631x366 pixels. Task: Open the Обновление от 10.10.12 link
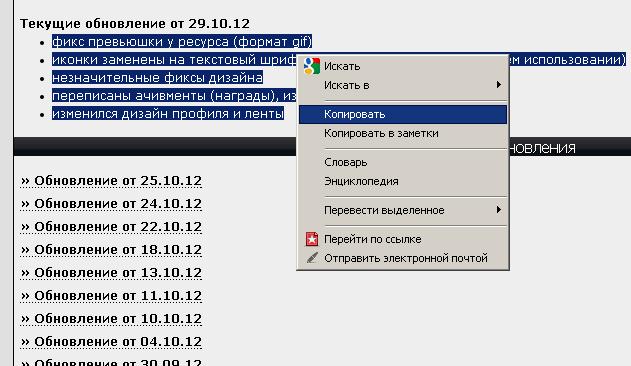111,318
